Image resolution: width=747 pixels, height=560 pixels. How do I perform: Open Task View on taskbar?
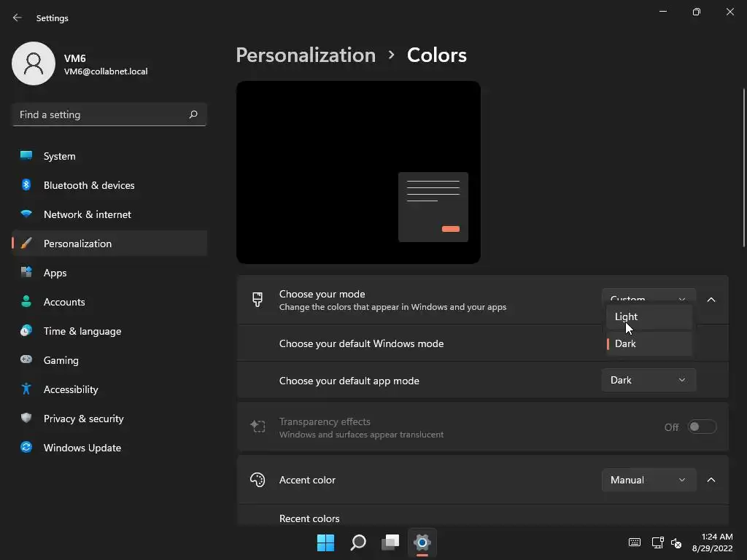pyautogui.click(x=390, y=542)
